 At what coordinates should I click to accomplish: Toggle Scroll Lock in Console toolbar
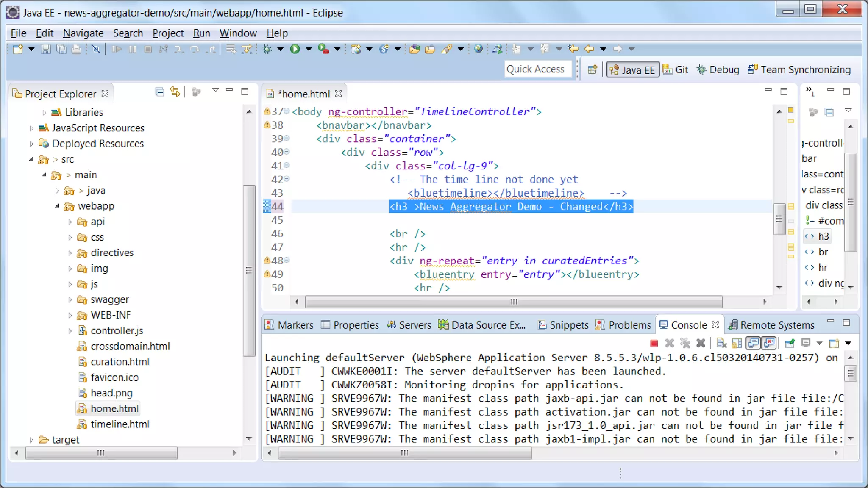(x=737, y=343)
